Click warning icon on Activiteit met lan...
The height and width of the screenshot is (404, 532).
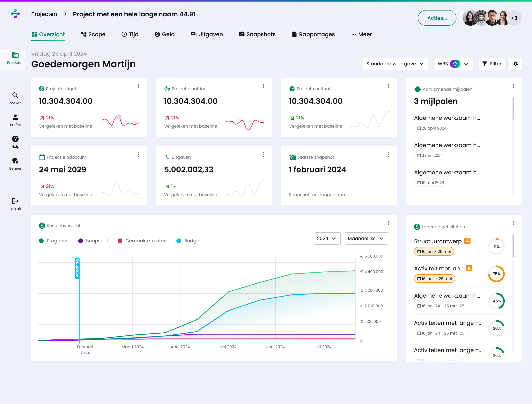click(469, 268)
